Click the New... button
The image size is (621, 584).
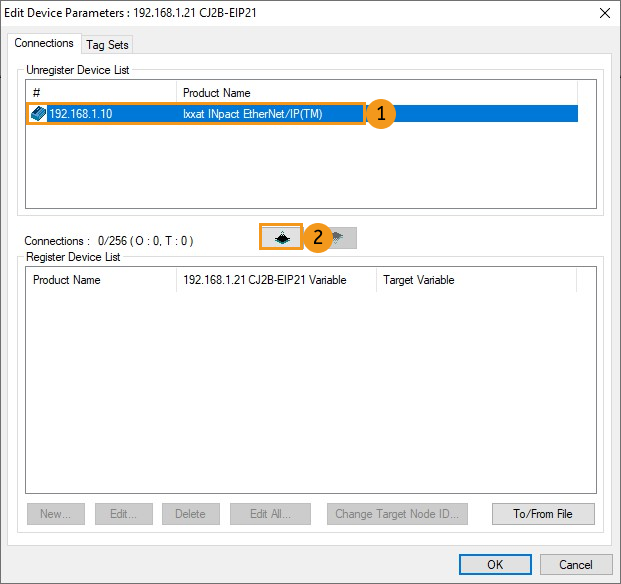56,514
